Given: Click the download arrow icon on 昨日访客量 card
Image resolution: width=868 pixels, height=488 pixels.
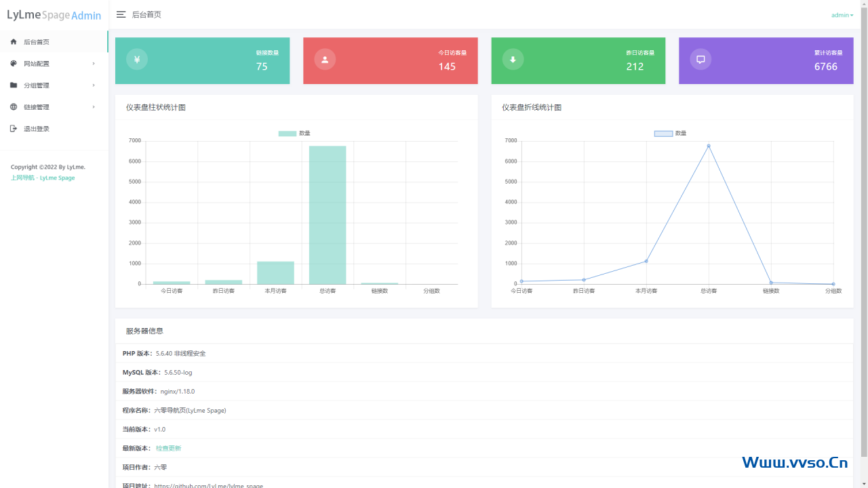Looking at the screenshot, I should (513, 60).
